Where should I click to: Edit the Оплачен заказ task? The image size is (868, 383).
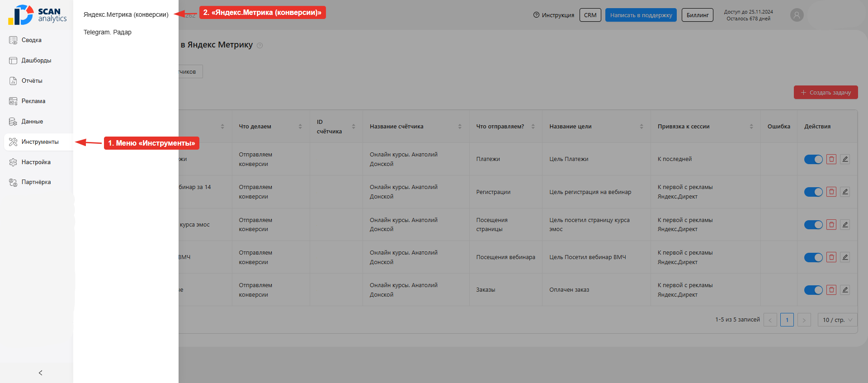coord(845,290)
